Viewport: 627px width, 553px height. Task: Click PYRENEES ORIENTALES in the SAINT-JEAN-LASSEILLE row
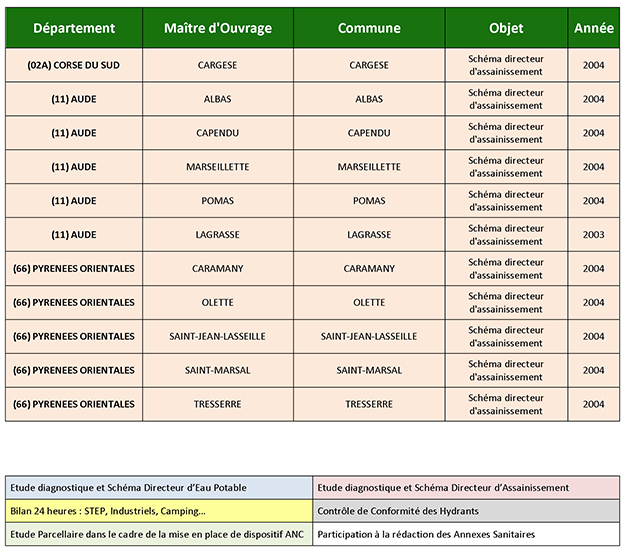point(74,337)
